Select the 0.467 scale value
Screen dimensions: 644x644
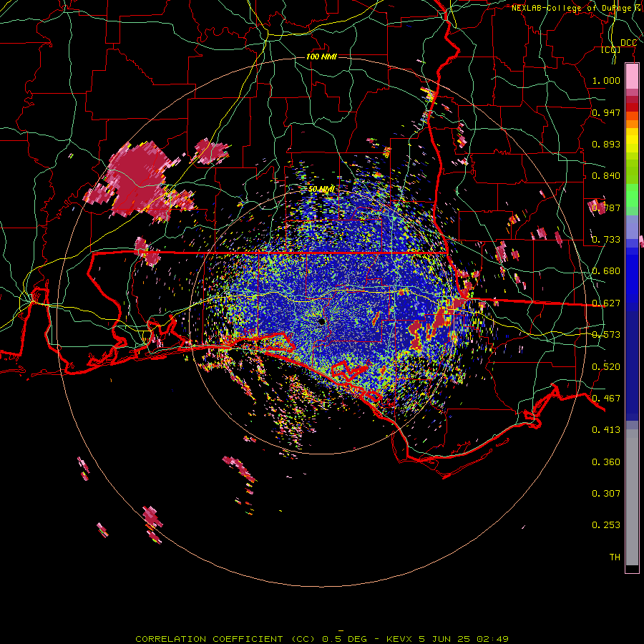606,398
